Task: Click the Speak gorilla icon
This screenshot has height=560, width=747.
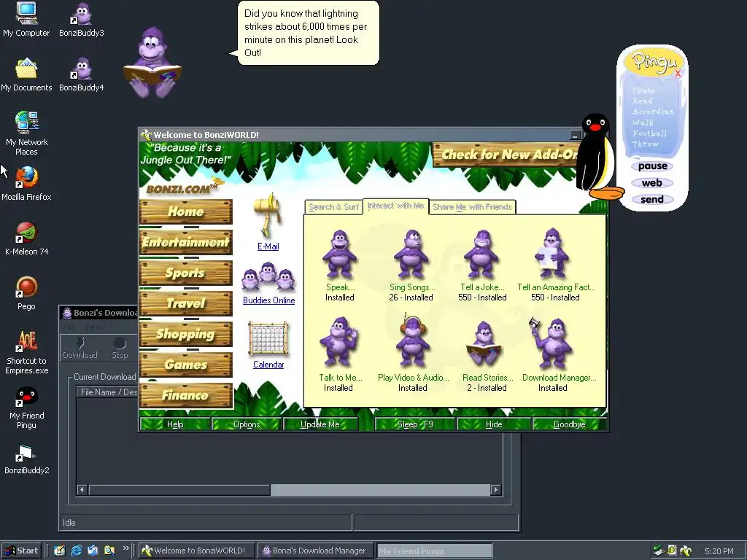Action: (340, 254)
